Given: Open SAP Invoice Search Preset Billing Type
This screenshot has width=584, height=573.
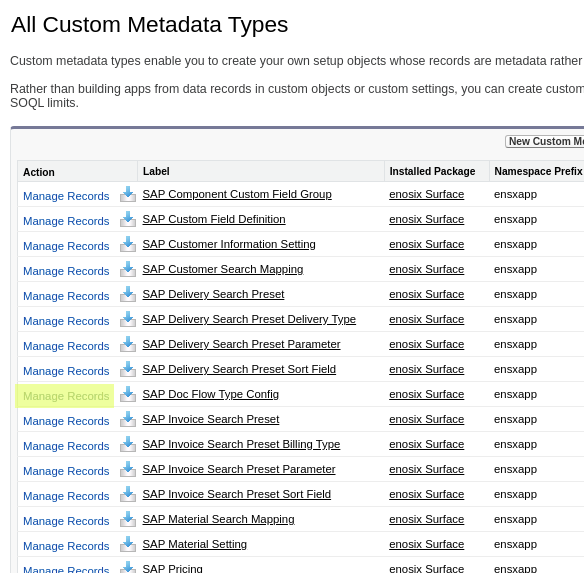Looking at the screenshot, I should [241, 444].
